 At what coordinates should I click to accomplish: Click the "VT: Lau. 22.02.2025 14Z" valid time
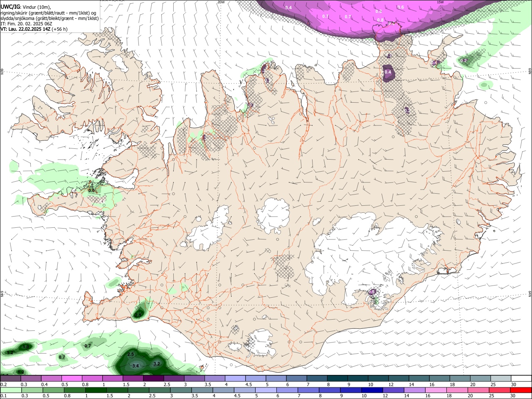(25, 29)
